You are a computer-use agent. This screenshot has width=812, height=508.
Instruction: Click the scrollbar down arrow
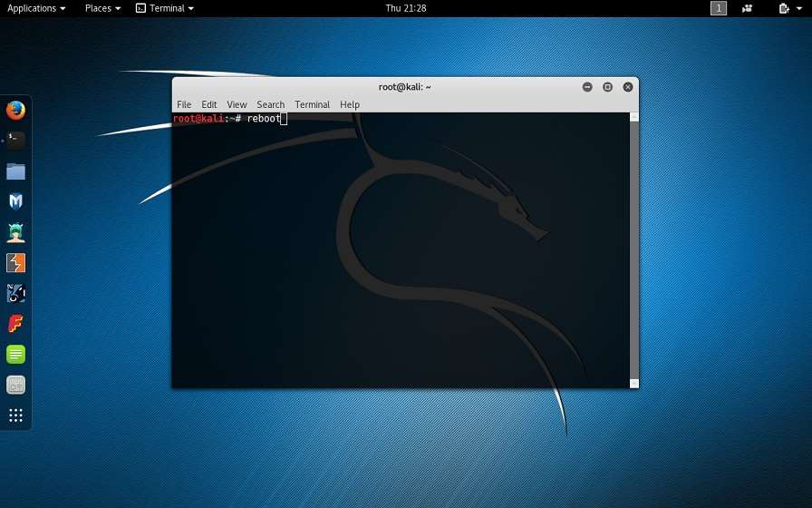[633, 384]
